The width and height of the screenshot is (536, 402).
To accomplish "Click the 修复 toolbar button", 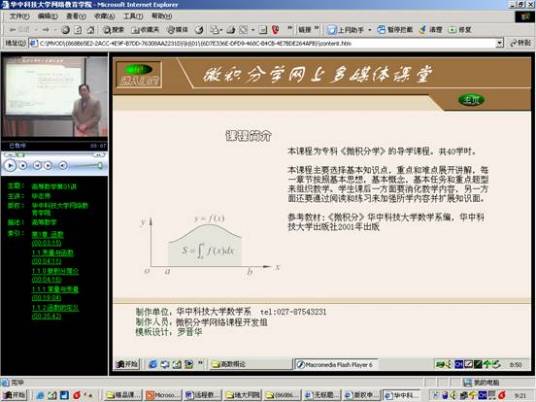I will [x=460, y=30].
